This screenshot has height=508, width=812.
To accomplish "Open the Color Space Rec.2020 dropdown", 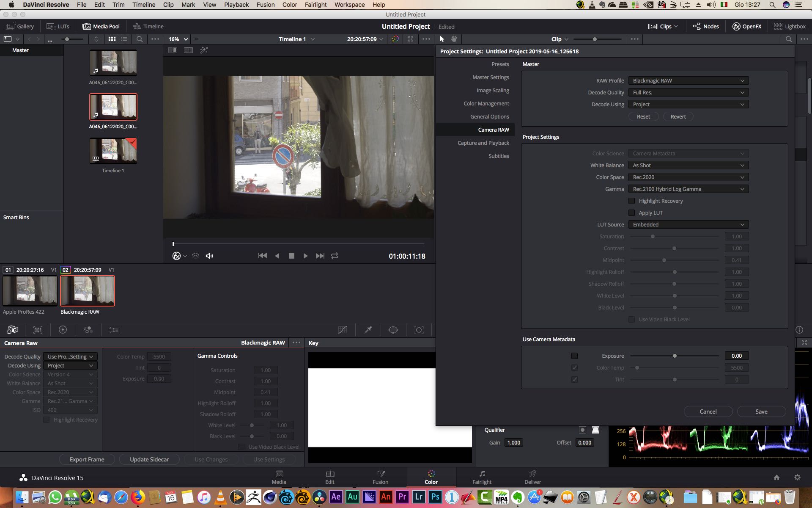I will (x=689, y=177).
